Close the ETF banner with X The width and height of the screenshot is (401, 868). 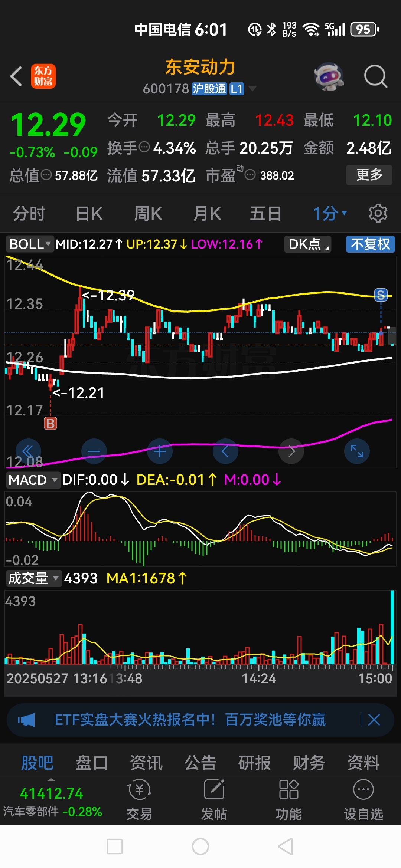coord(374,720)
